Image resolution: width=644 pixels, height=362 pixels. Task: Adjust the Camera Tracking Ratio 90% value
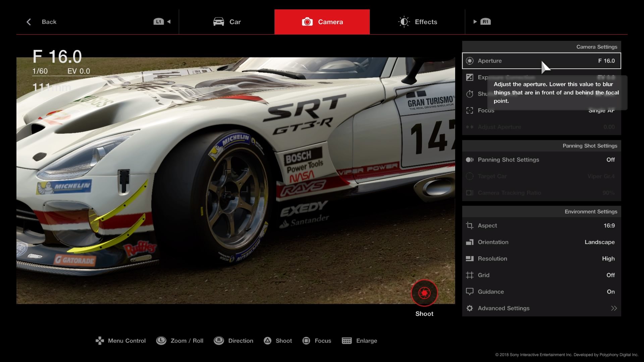coord(608,193)
